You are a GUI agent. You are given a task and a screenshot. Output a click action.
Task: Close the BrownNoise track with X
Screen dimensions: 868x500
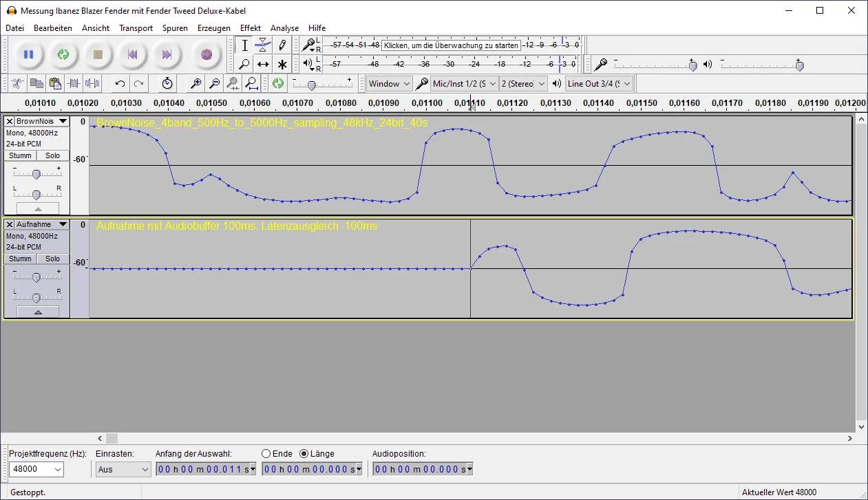coord(9,121)
